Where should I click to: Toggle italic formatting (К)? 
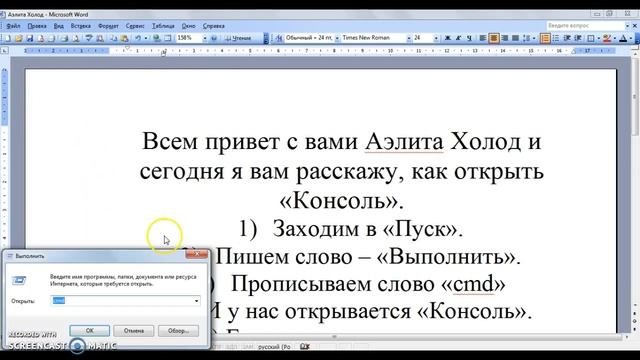458,38
